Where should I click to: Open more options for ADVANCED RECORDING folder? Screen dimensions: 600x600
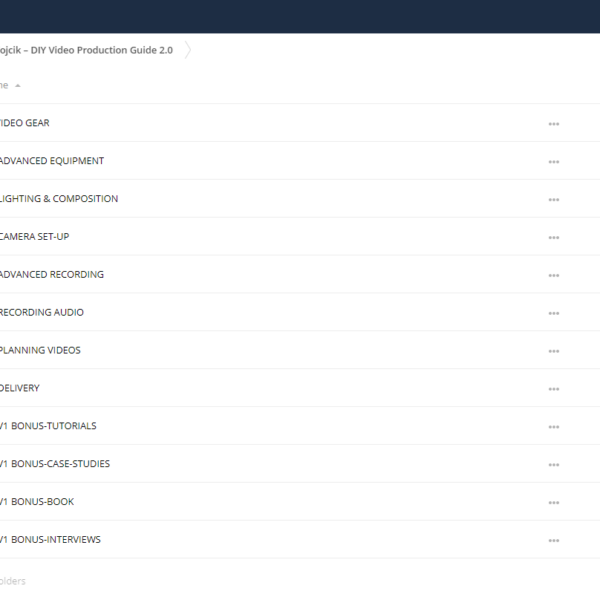(554, 276)
